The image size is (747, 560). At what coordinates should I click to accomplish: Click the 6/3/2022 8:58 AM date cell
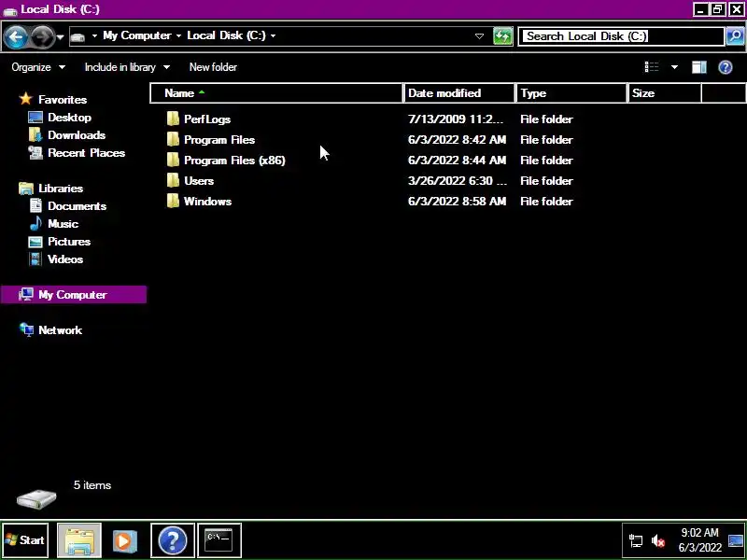pyautogui.click(x=457, y=201)
